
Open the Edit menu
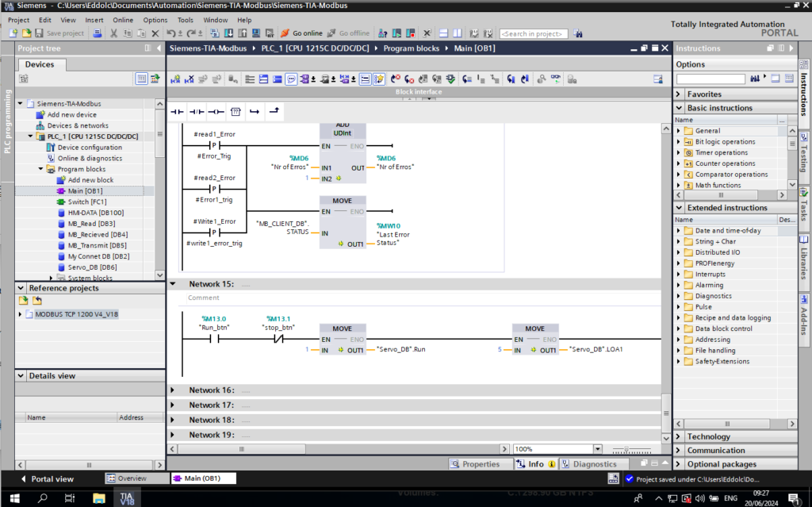(45, 20)
